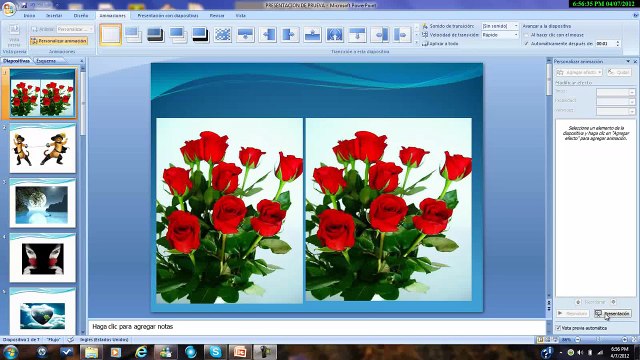Click the PowerPoint taskbar icon
640x360 pixels.
point(240,352)
